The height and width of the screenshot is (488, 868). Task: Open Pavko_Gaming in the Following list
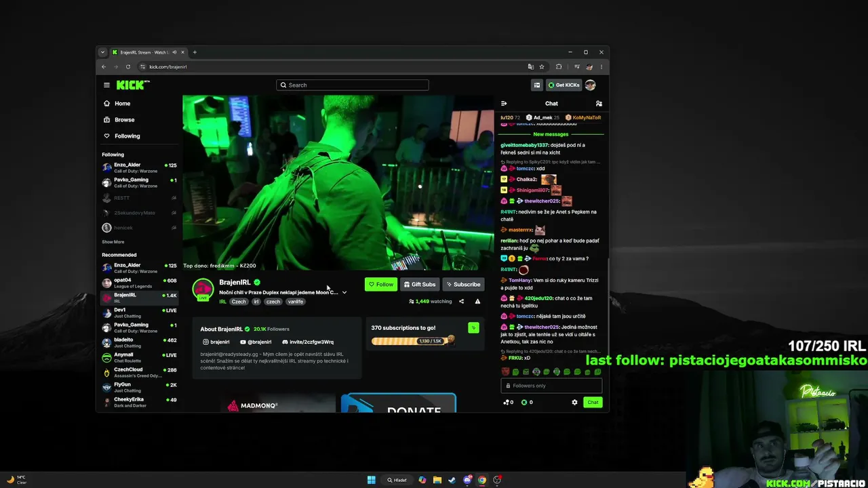139,182
